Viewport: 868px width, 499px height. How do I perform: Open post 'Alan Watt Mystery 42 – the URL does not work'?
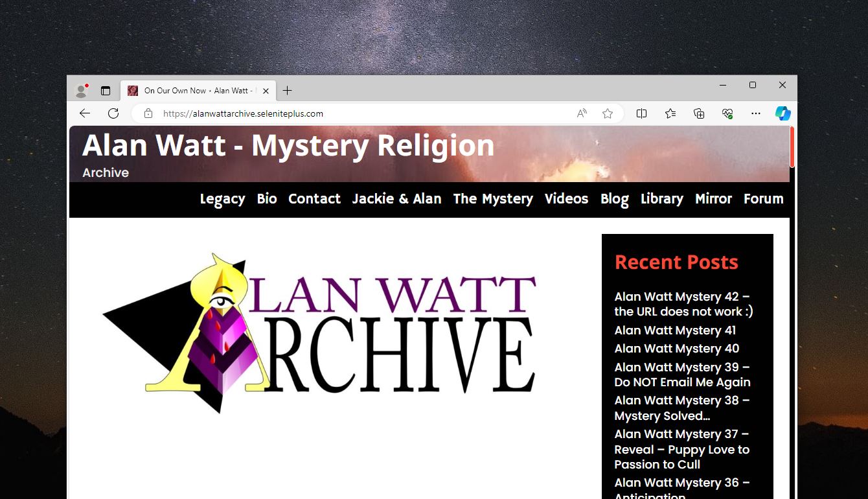pyautogui.click(x=683, y=304)
